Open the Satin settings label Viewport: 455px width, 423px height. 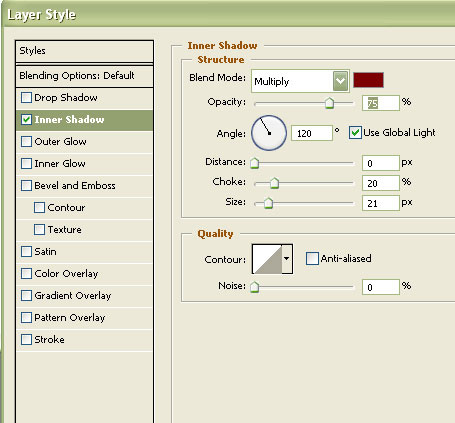[45, 252]
